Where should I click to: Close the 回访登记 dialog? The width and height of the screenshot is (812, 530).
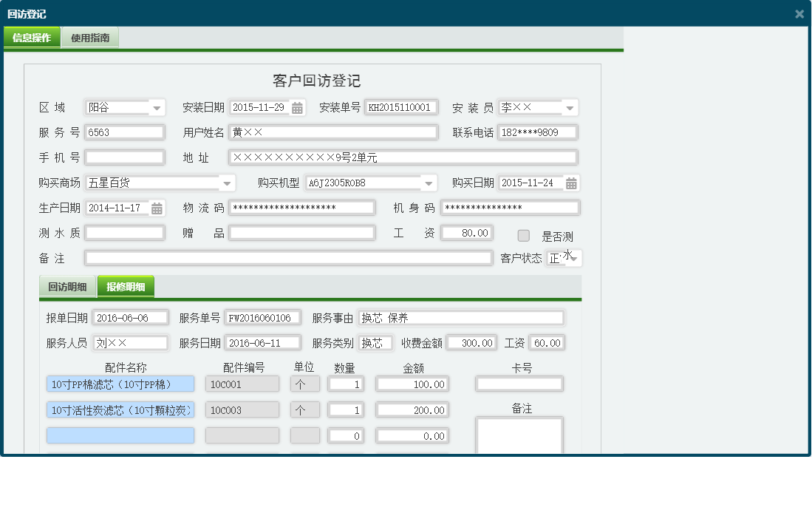(799, 13)
